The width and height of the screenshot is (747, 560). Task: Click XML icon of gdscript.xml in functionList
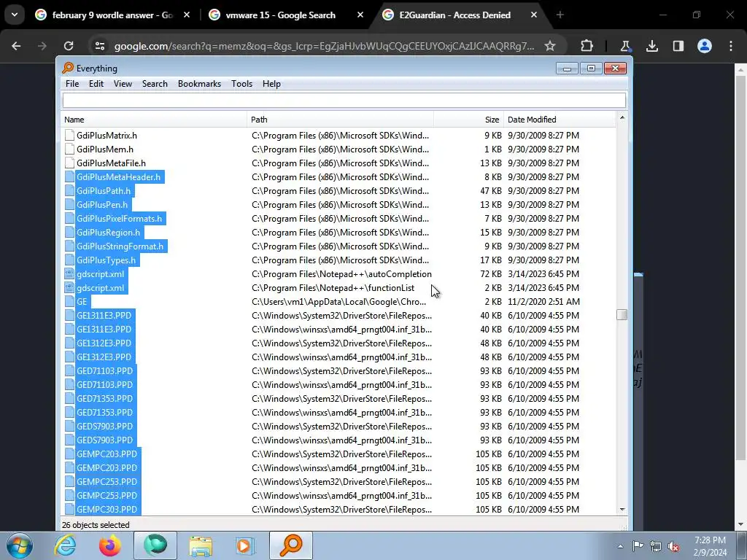69,287
